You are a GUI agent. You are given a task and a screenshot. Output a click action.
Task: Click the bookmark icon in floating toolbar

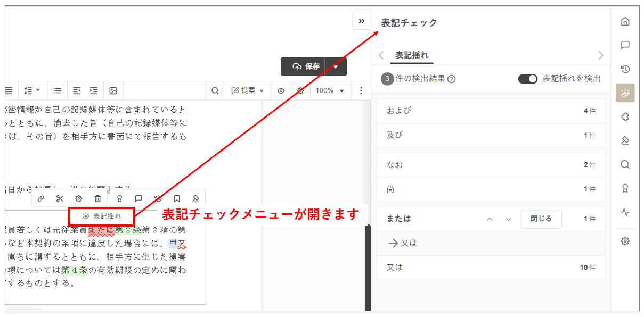click(x=177, y=198)
